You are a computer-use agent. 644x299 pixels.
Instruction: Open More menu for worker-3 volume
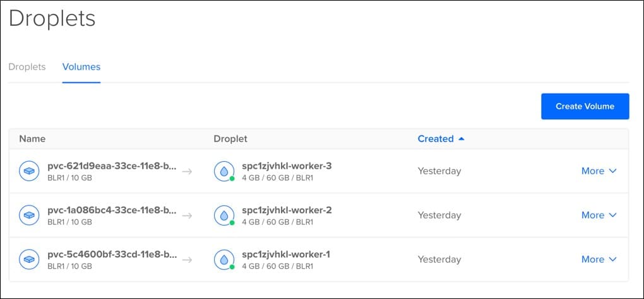599,171
